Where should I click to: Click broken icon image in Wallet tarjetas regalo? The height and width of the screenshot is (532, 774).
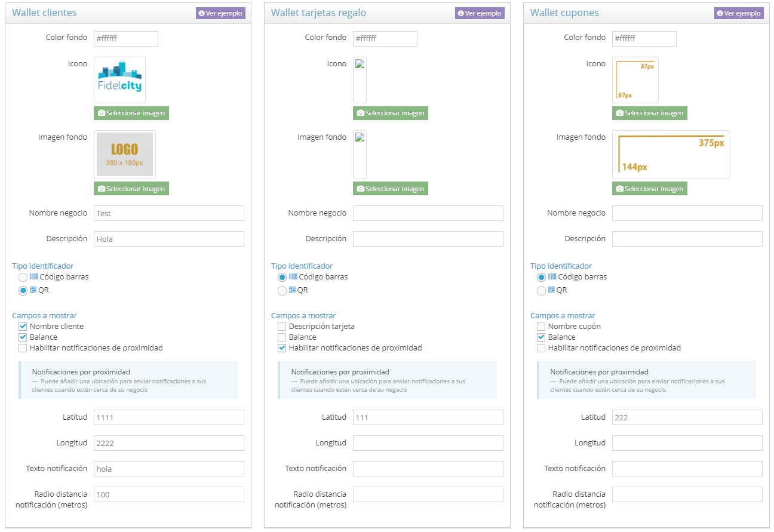click(x=360, y=80)
